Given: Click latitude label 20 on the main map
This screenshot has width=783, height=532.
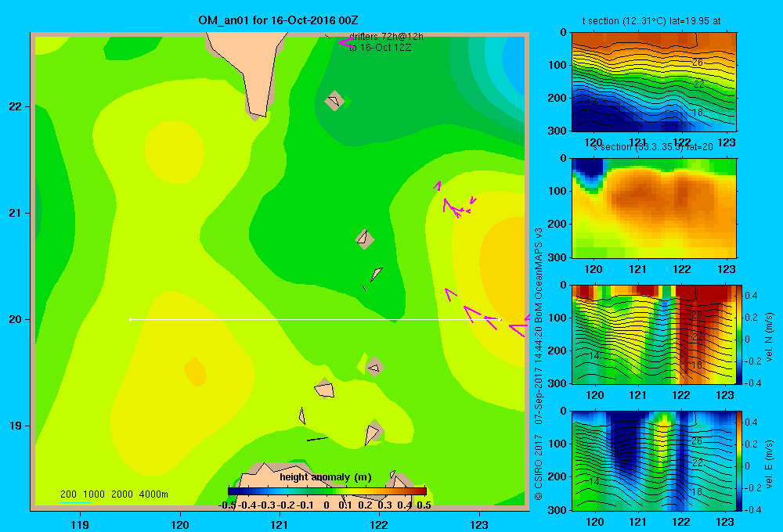Looking at the screenshot, I should pos(16,319).
